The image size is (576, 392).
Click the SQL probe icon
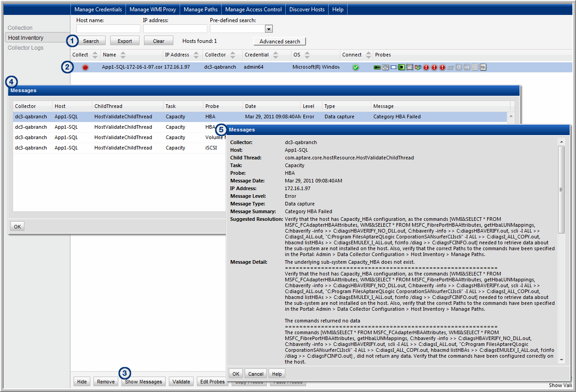click(x=483, y=67)
